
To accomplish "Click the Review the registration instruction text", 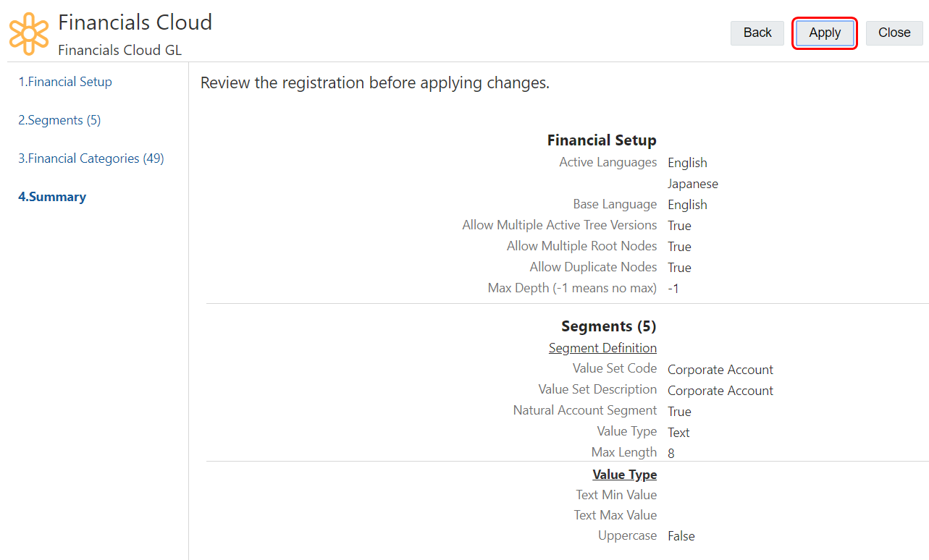I will point(375,83).
